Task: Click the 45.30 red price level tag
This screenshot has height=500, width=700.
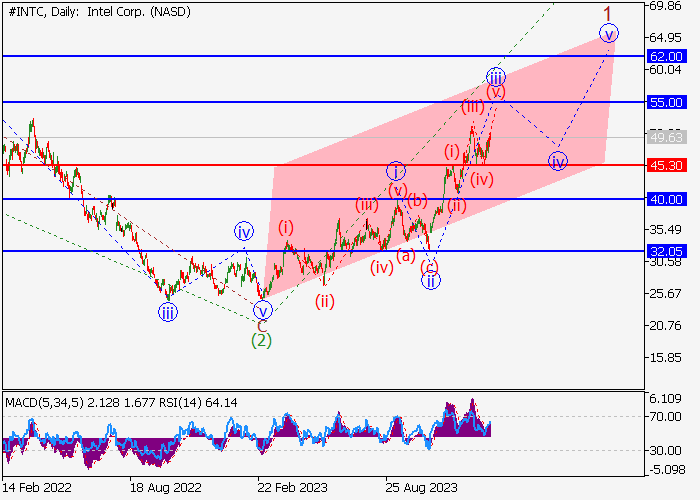Action: tap(666, 166)
